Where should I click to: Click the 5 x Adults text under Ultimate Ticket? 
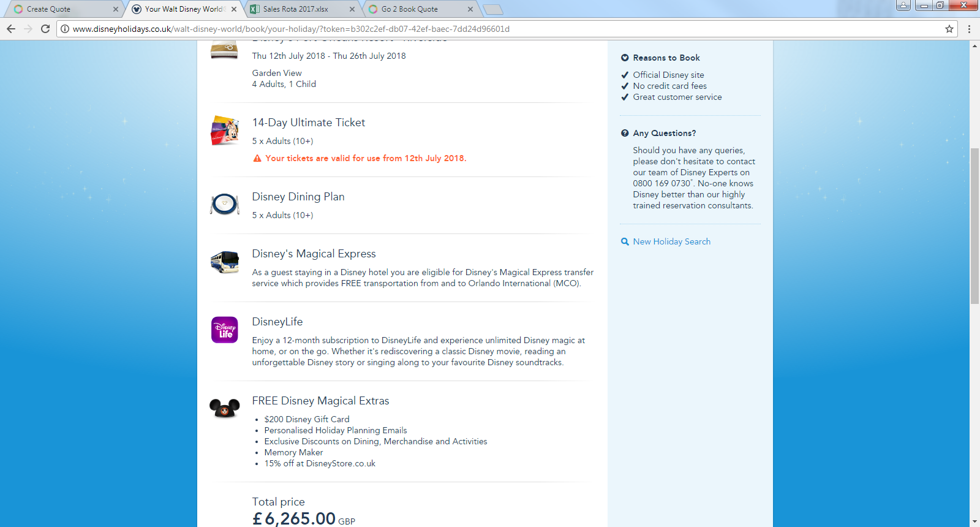[283, 141]
